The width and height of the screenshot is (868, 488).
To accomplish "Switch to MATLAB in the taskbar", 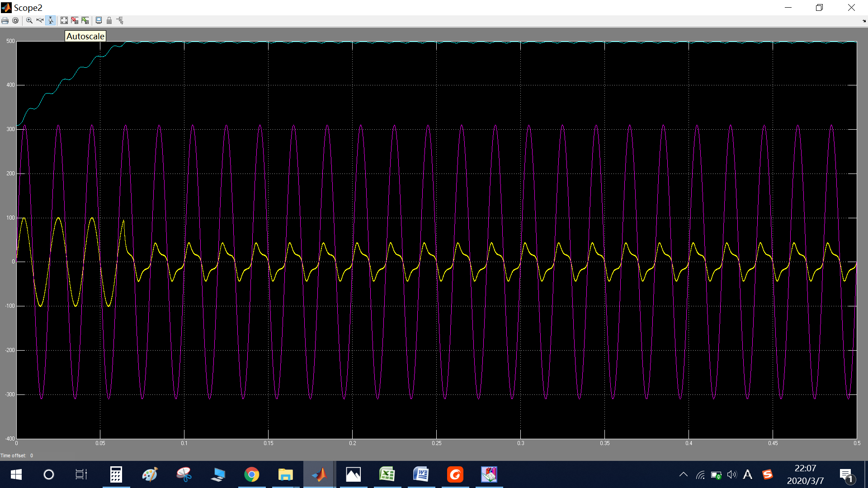I will pos(319,474).
